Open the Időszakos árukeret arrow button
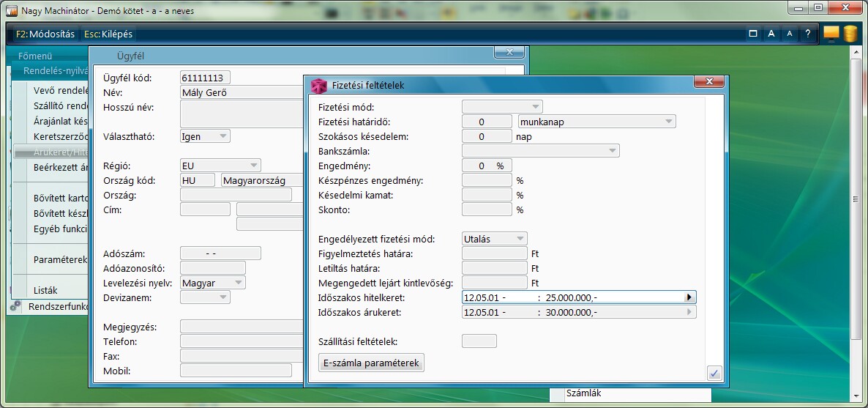 pos(689,312)
